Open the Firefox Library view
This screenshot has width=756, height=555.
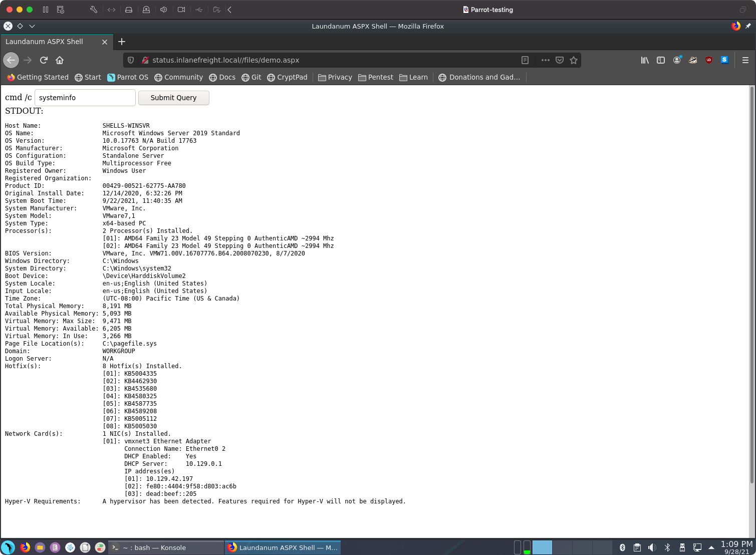tap(645, 60)
